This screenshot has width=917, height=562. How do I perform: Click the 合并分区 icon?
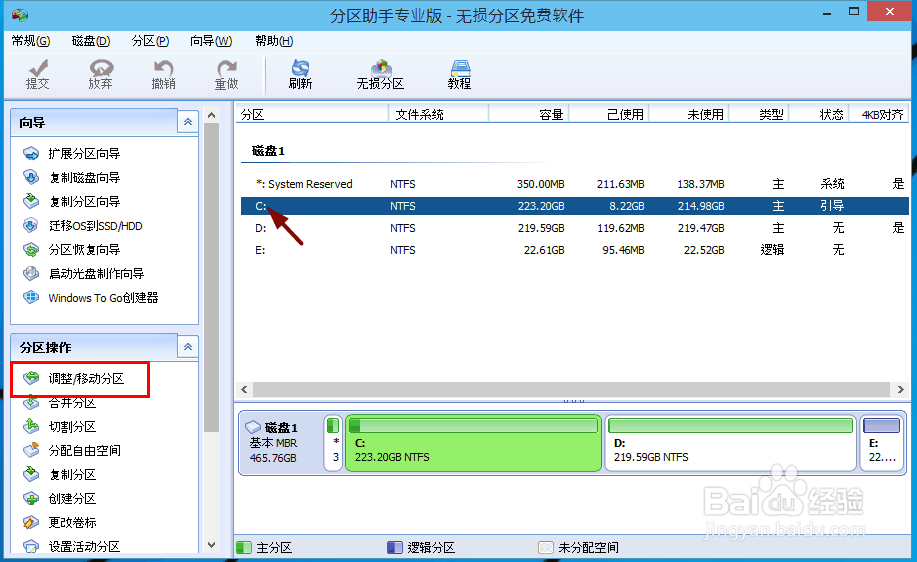[x=31, y=403]
